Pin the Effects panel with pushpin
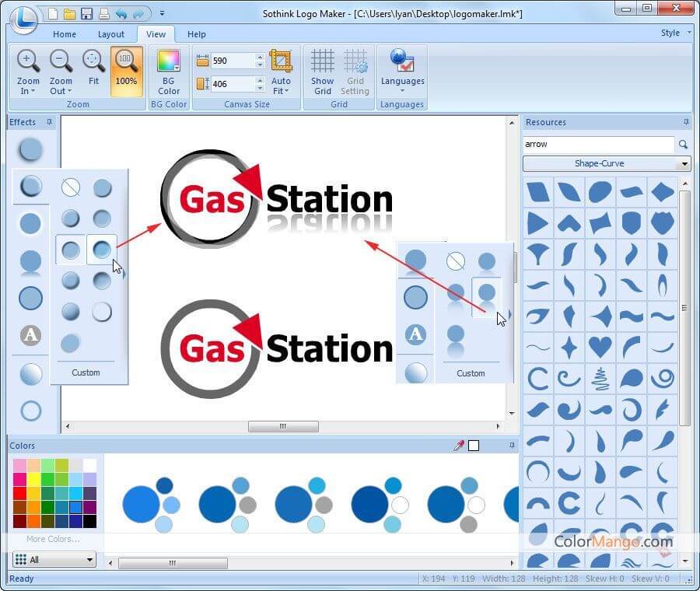The image size is (700, 591). click(x=50, y=122)
